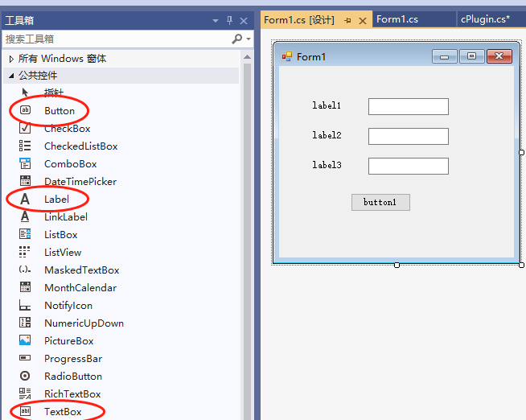Close the Form1.cs design tab
Image resolution: width=526 pixels, height=420 pixels.
[x=363, y=21]
